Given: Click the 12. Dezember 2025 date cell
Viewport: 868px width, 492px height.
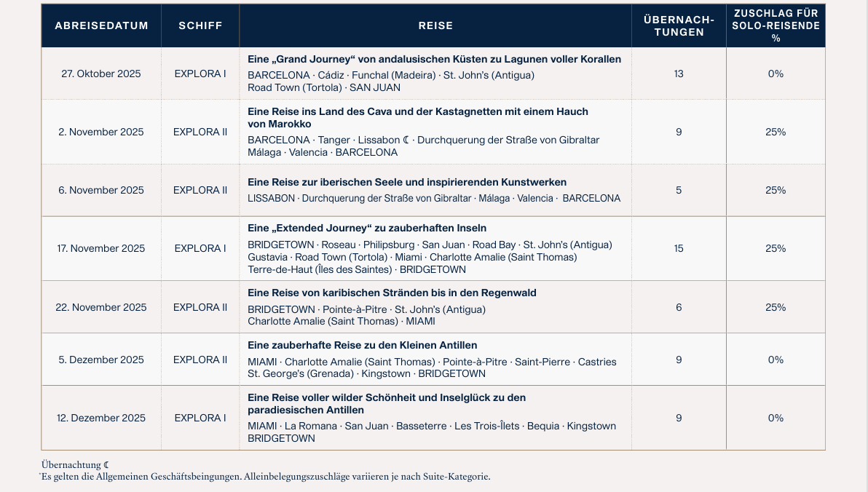Looking at the screenshot, I should (101, 418).
